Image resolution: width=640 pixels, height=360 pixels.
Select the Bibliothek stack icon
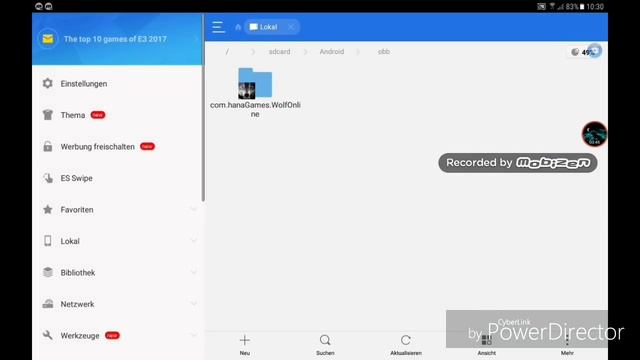(48, 272)
